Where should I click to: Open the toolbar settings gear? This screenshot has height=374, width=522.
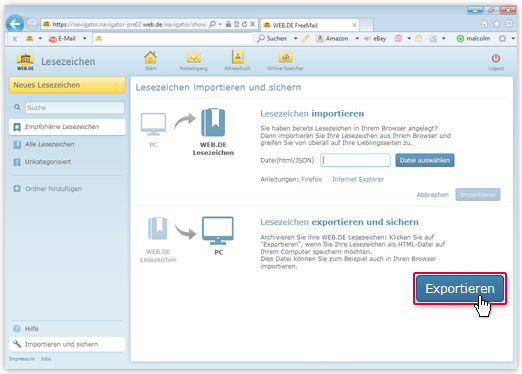coord(502,39)
